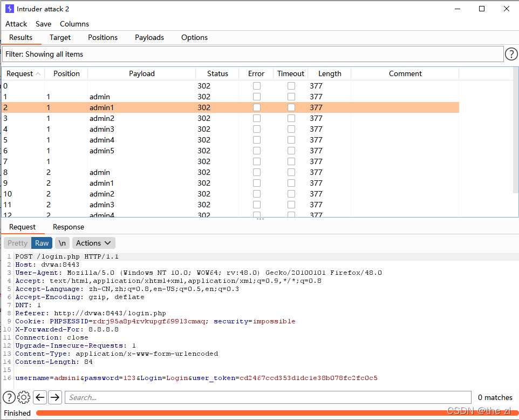
Task: Open the Actions dropdown
Action: tap(94, 243)
